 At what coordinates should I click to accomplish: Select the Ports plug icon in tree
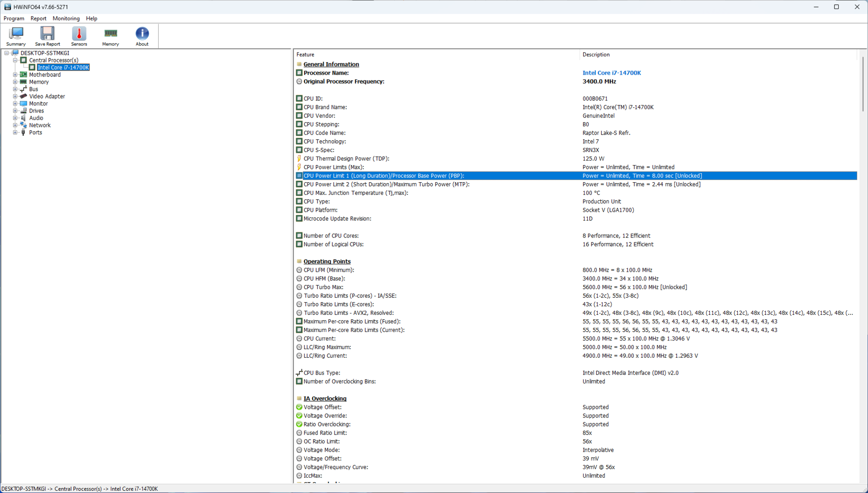(x=24, y=133)
